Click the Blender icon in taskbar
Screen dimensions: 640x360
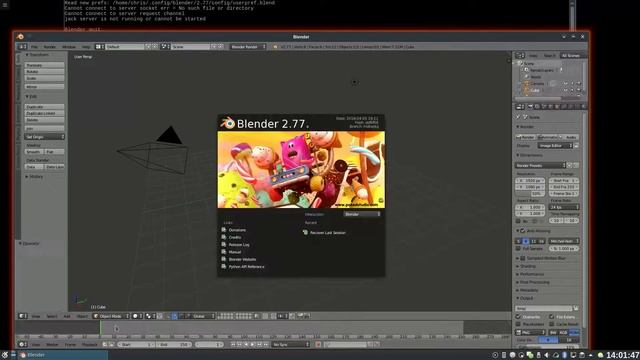pyautogui.click(x=23, y=355)
